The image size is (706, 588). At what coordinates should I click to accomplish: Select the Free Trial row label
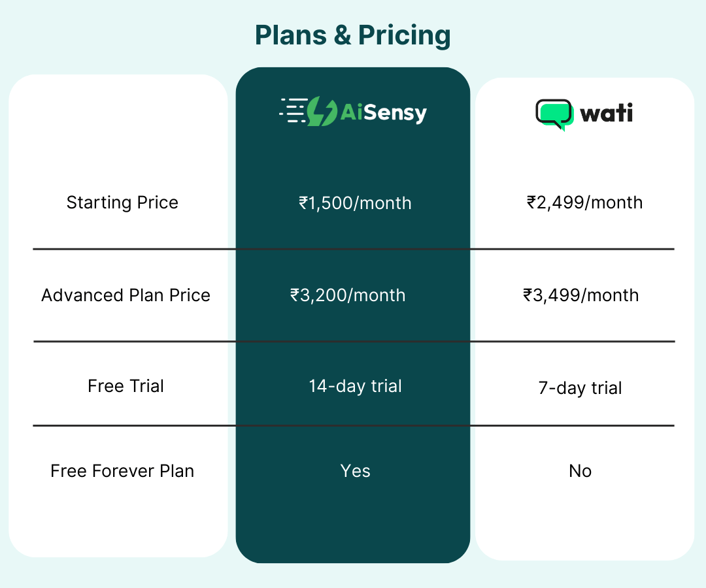(126, 386)
